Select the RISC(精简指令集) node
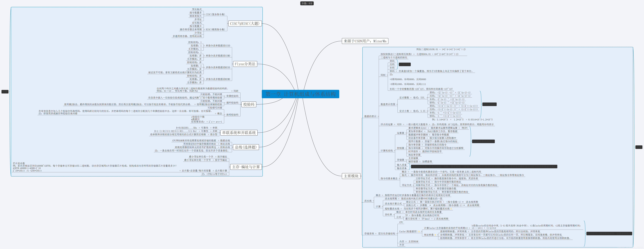This screenshot has height=249, width=644. 215,30
